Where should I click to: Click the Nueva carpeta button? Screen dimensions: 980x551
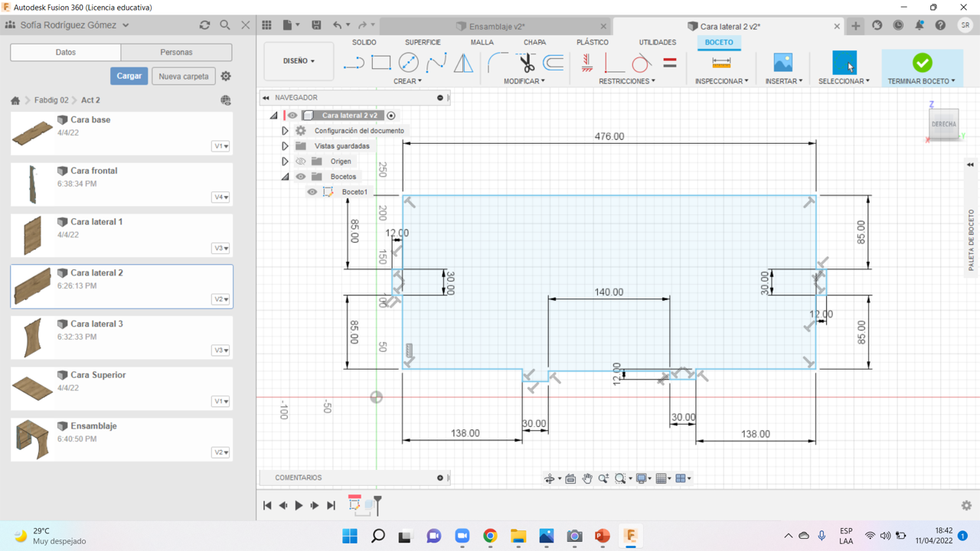pyautogui.click(x=184, y=77)
